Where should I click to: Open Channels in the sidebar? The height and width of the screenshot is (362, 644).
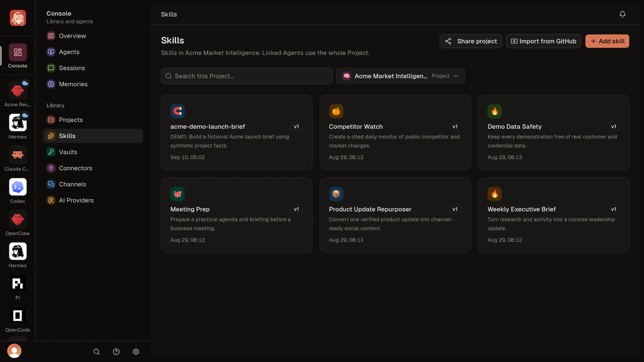[93, 184]
